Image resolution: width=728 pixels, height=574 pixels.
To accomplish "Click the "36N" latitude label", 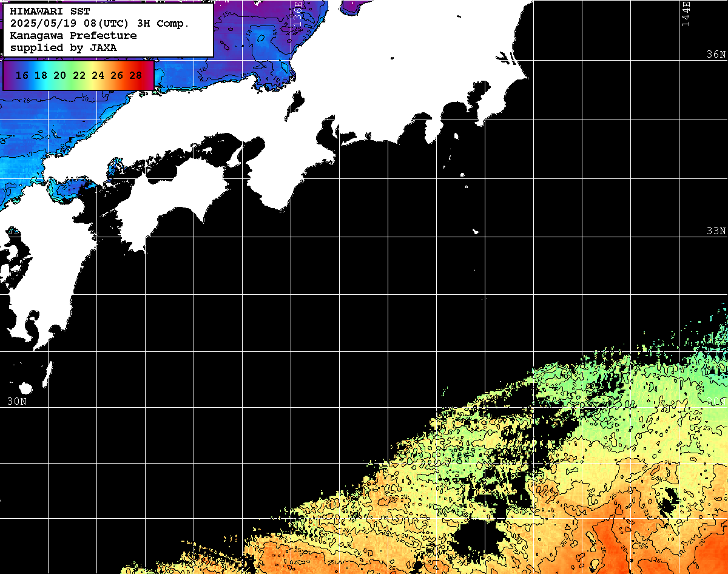I will (x=716, y=54).
